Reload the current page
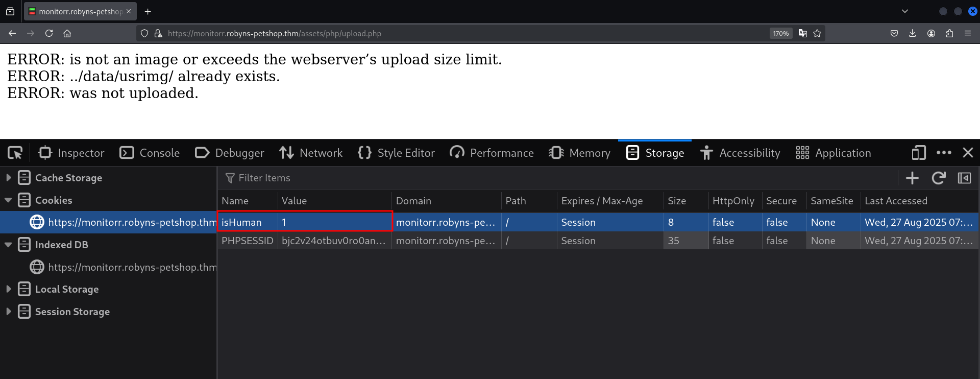 (x=49, y=33)
